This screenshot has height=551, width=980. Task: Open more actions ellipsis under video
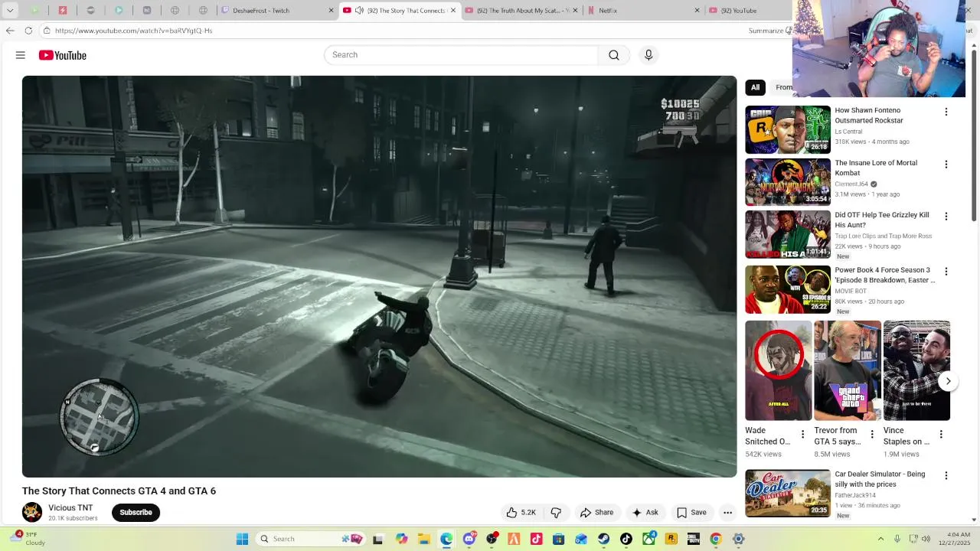[x=728, y=513]
